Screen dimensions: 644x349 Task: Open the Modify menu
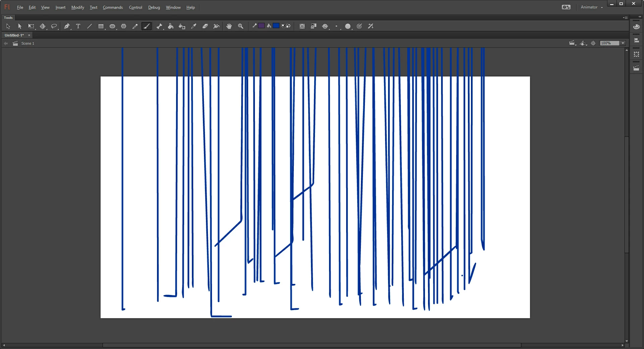pyautogui.click(x=78, y=7)
